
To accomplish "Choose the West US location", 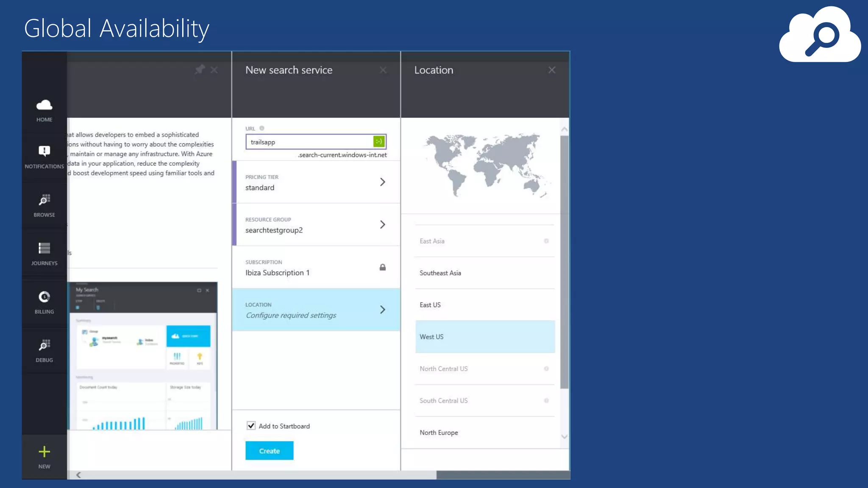I will pos(484,337).
